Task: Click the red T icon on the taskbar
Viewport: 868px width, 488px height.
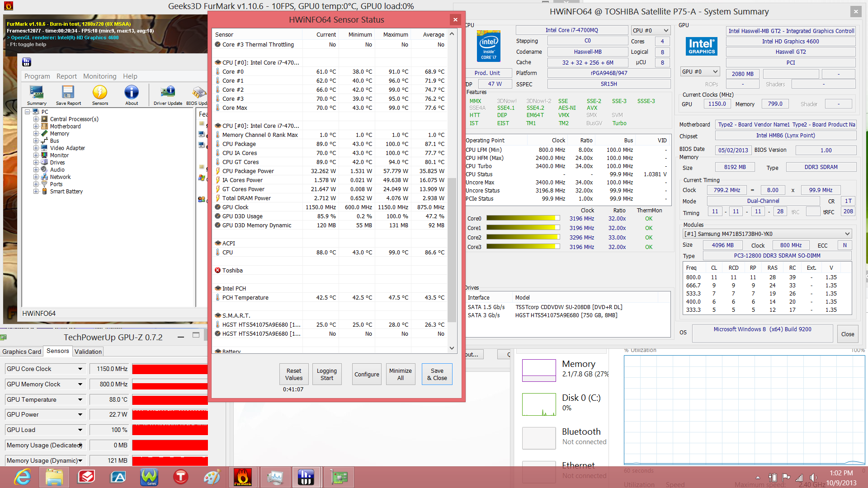Action: tap(180, 477)
